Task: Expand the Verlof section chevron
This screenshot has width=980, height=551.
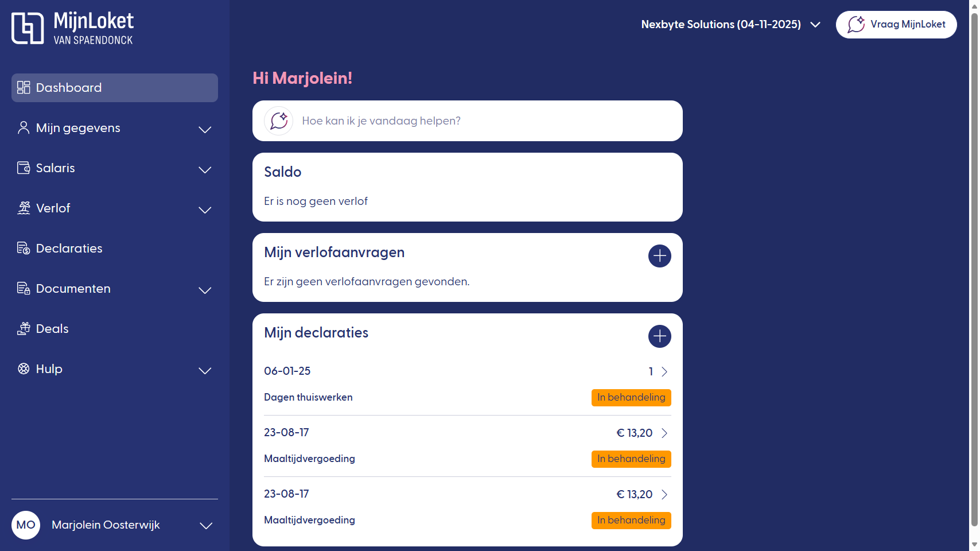Action: 205,210
